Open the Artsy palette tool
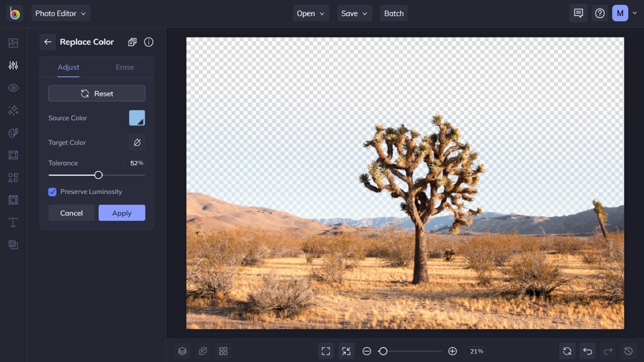This screenshot has width=644, height=362. click(13, 133)
